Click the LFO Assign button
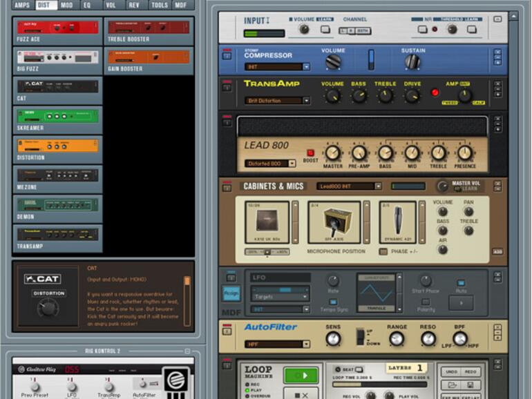 click(231, 293)
